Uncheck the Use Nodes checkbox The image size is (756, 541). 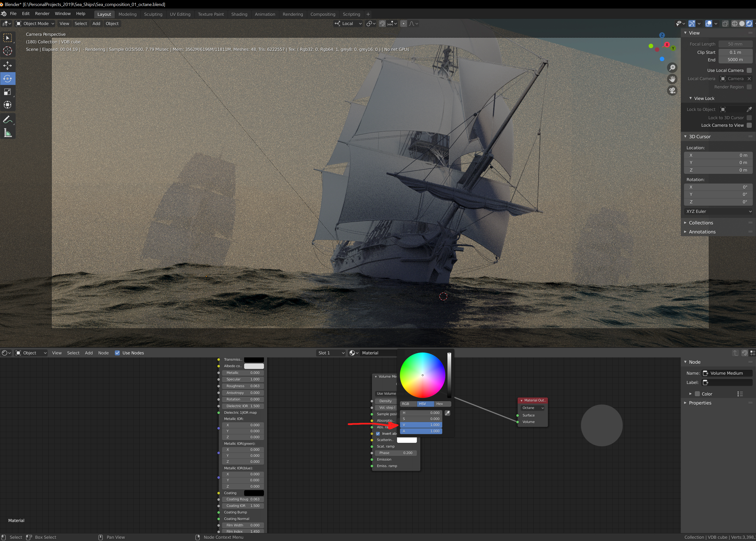click(117, 353)
